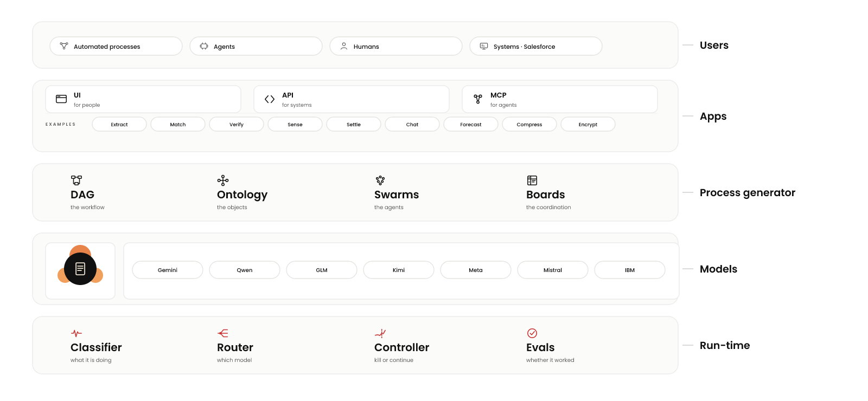
Task: Select the Automated processes pill
Action: click(116, 46)
